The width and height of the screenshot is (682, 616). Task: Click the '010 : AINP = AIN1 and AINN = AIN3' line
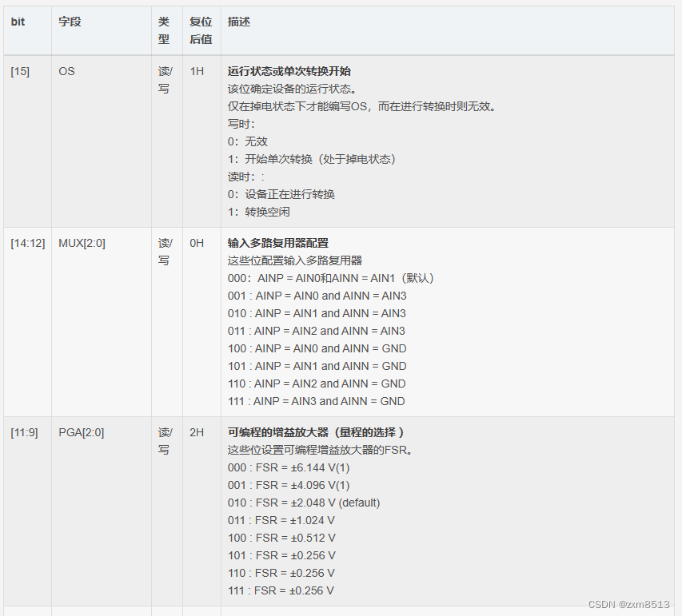click(x=317, y=313)
